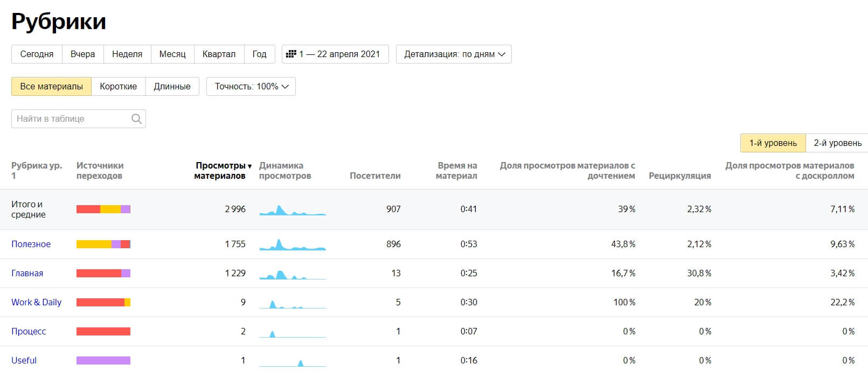This screenshot has height=378, width=868.
Task: Focus the Найти в таблице search field
Action: (x=79, y=119)
